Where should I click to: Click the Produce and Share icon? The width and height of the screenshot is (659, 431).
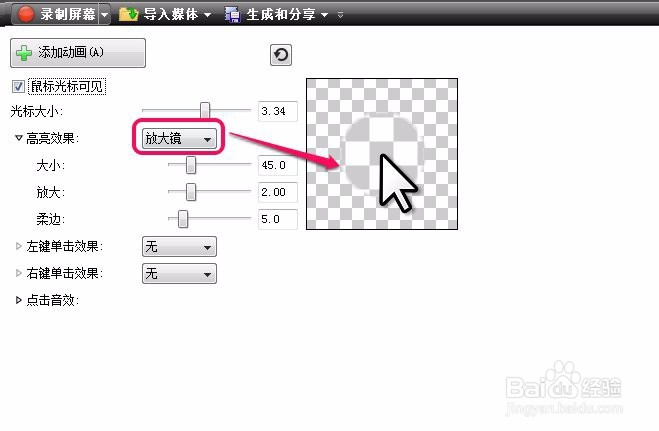coord(232,14)
